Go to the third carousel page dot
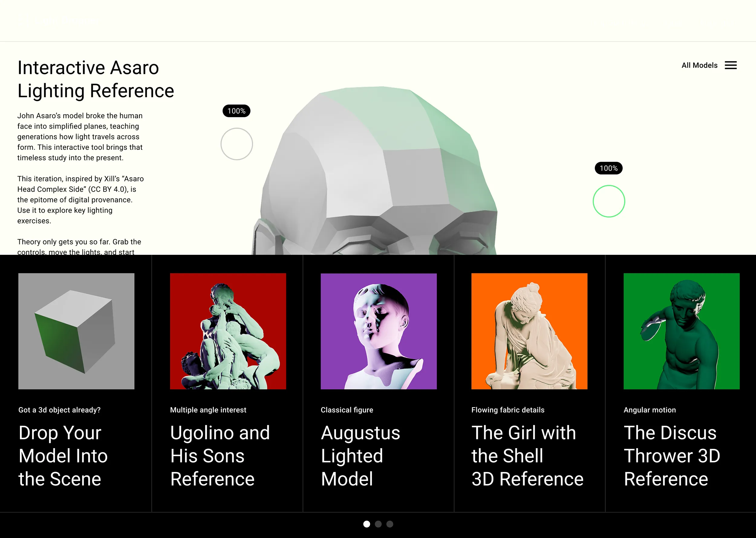The height and width of the screenshot is (538, 756). [x=389, y=524]
